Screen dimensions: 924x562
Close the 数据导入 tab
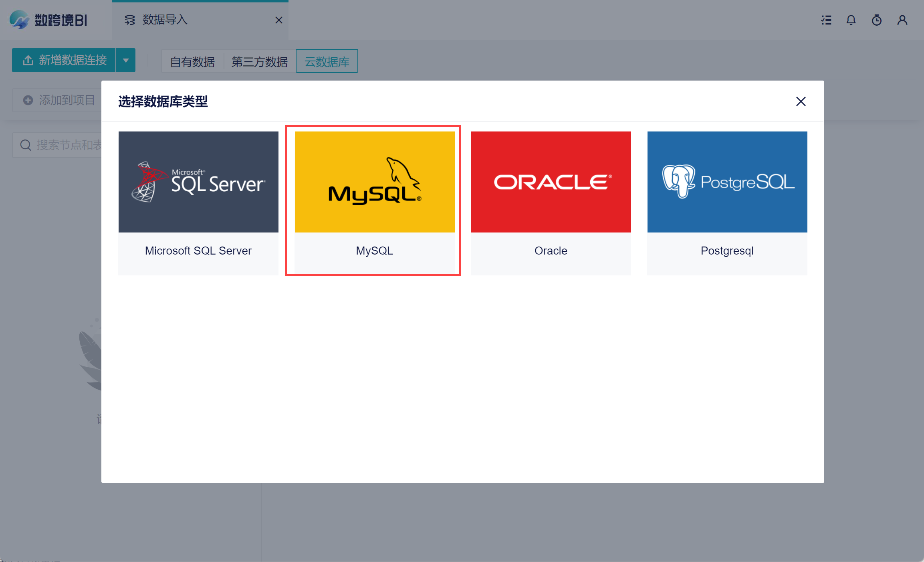[x=279, y=20]
